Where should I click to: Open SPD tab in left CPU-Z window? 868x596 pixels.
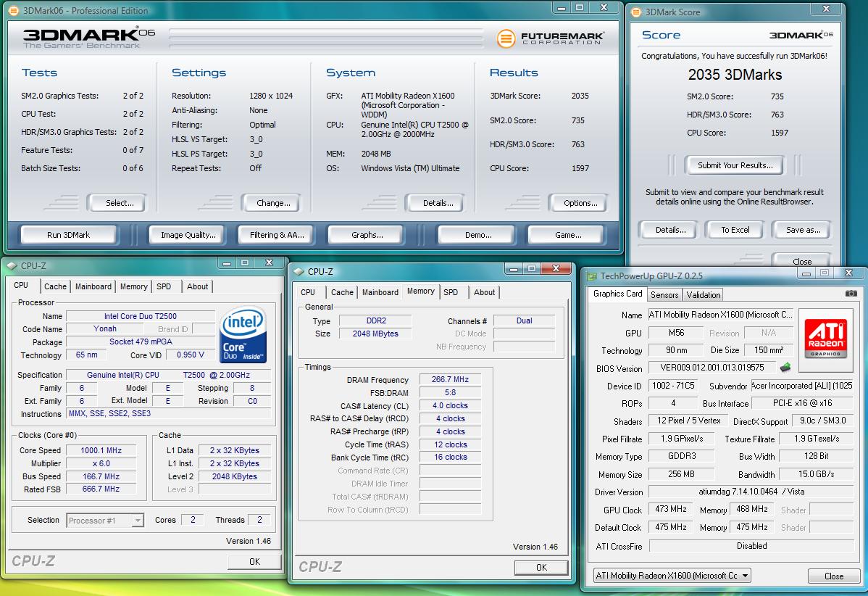[164, 286]
